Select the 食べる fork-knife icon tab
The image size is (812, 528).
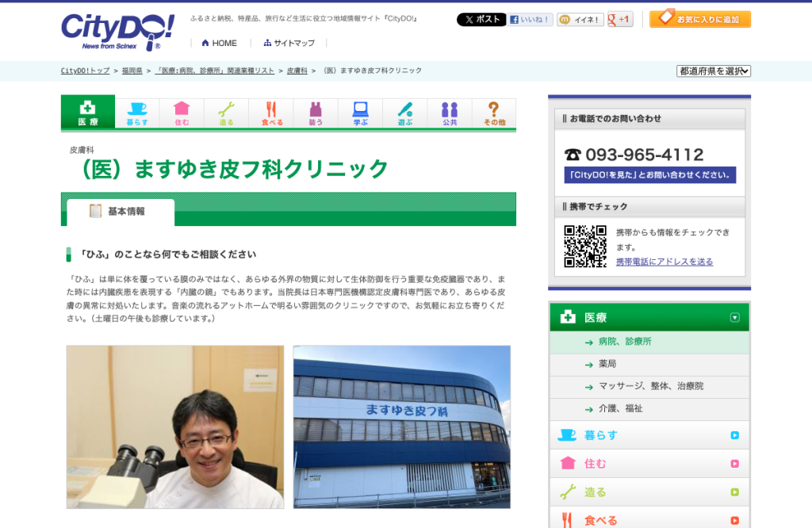(271, 113)
